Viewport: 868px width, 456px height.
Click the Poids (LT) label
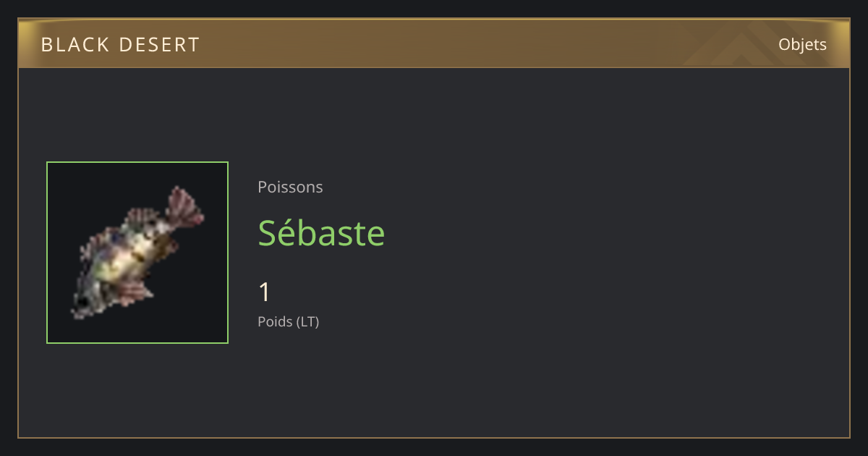[288, 321]
